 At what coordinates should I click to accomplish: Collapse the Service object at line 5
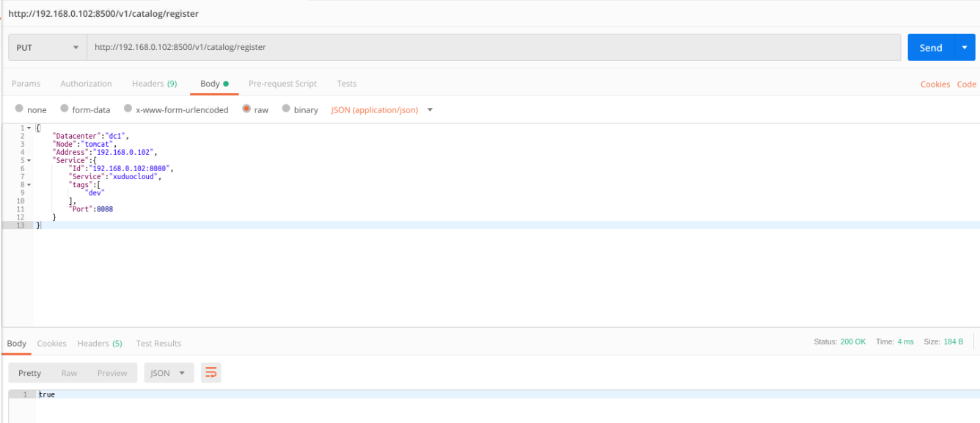tap(29, 160)
